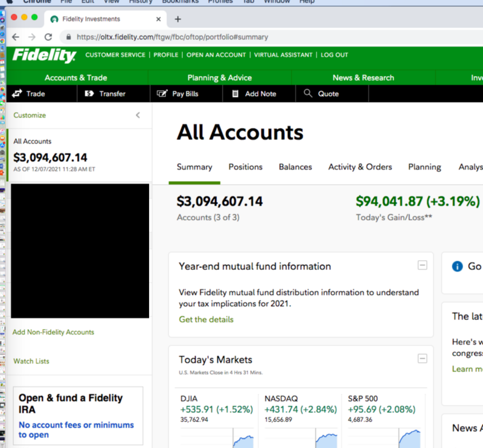
Task: Click the Transfer button
Action: pyautogui.click(x=114, y=94)
